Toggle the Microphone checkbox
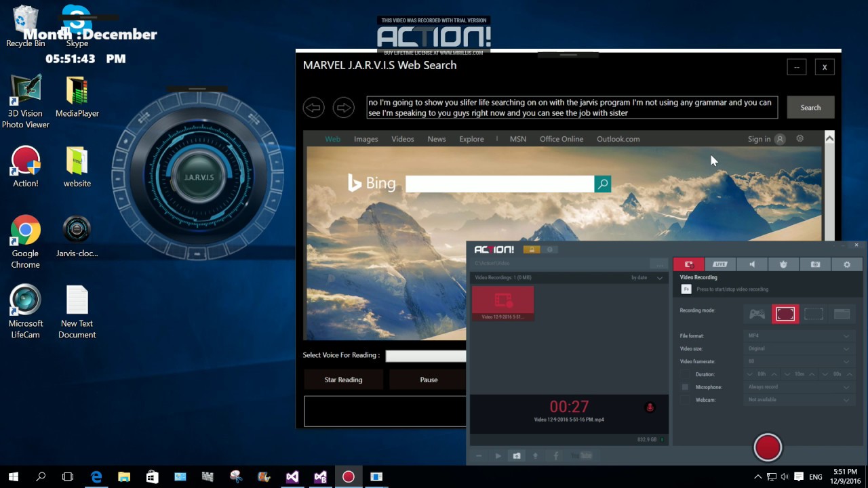The height and width of the screenshot is (488, 868). point(685,387)
